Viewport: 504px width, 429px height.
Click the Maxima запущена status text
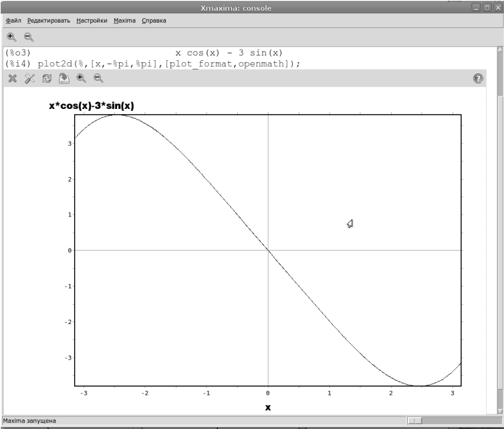[29, 420]
